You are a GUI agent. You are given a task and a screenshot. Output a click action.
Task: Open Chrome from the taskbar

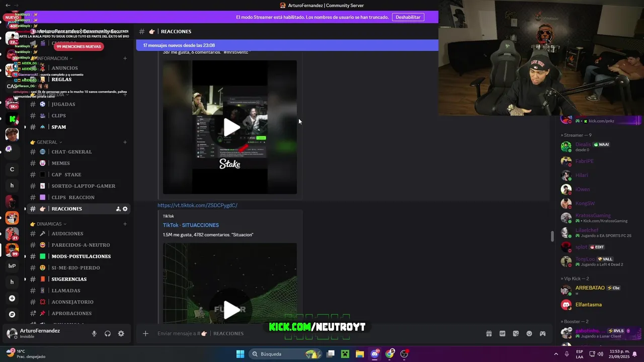point(389,354)
